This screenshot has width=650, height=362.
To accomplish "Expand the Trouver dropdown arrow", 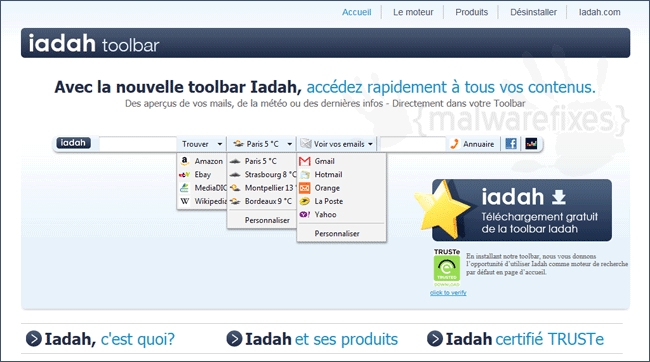I will [220, 144].
